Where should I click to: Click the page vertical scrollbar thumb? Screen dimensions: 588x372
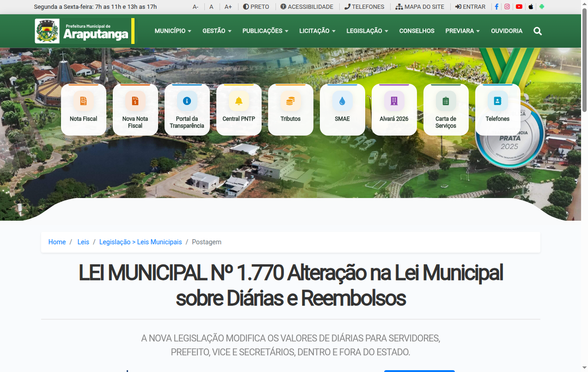click(x=584, y=59)
